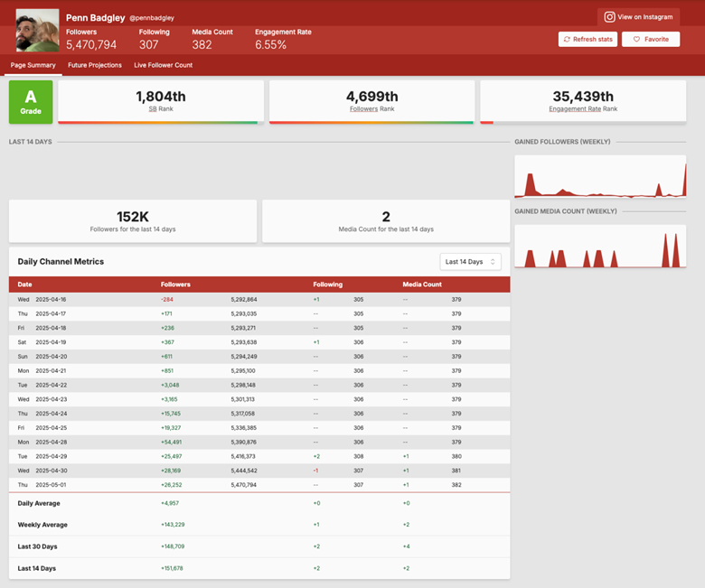Click the heart icon on the Favorite button
The height and width of the screenshot is (588, 705).
(636, 40)
